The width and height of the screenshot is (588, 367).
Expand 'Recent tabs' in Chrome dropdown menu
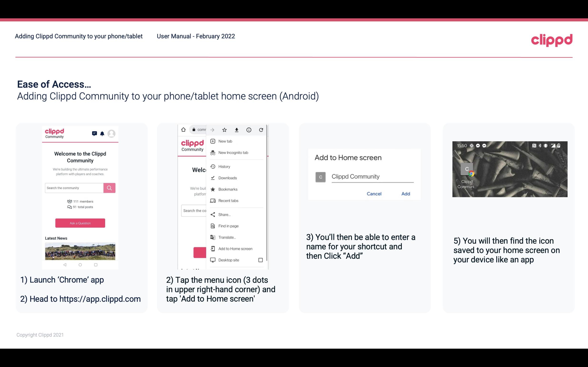(x=228, y=200)
